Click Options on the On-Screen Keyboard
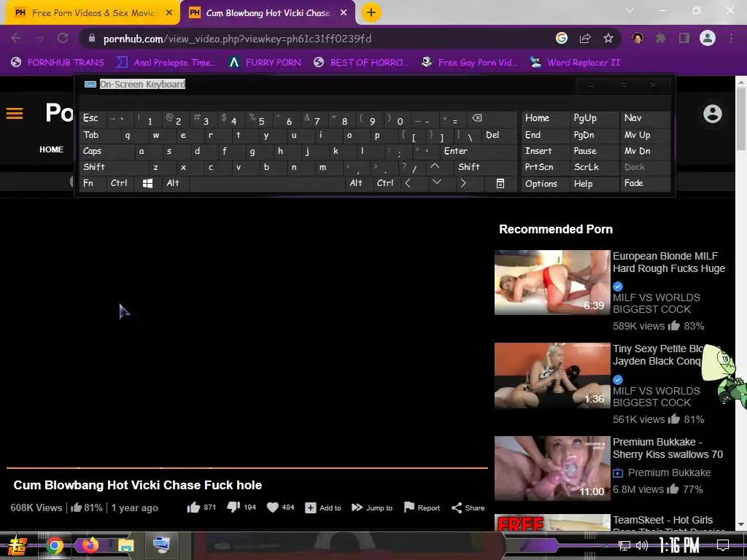The height and width of the screenshot is (560, 747). [545, 183]
